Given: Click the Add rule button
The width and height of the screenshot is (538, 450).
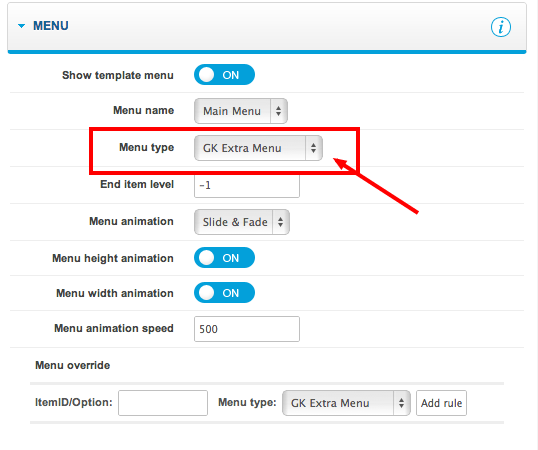Looking at the screenshot, I should tap(441, 403).
